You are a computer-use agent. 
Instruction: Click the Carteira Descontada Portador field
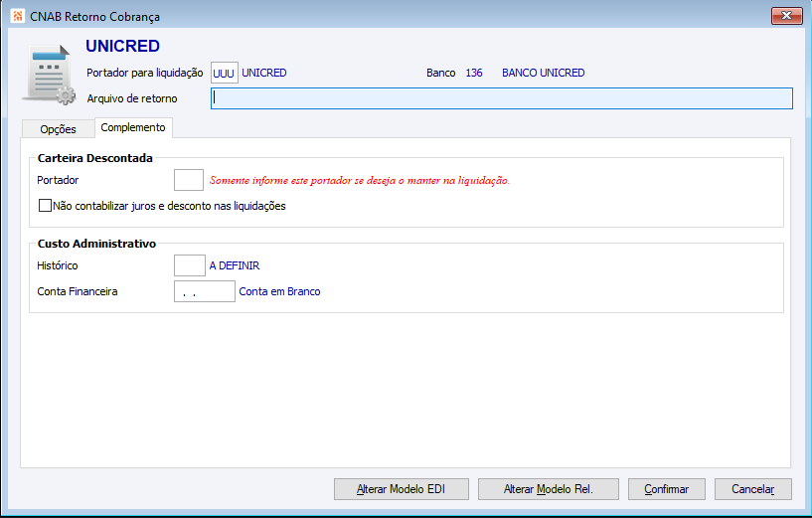tap(189, 180)
